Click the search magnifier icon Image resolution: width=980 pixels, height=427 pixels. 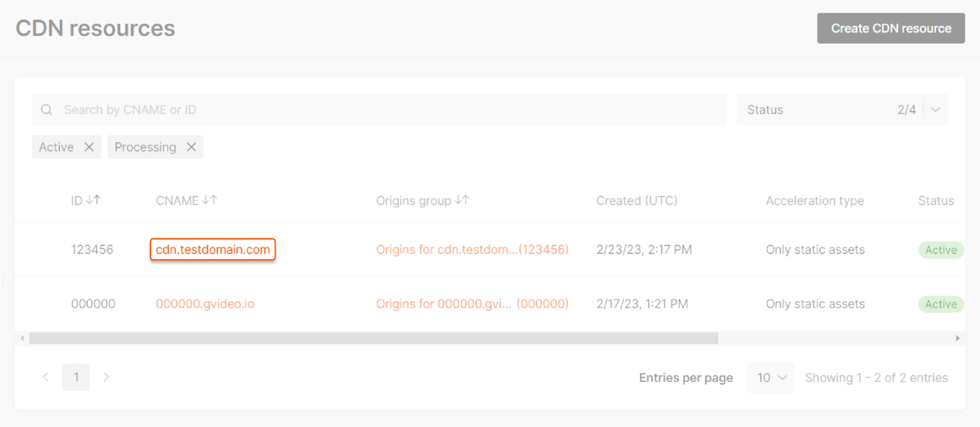(x=47, y=109)
